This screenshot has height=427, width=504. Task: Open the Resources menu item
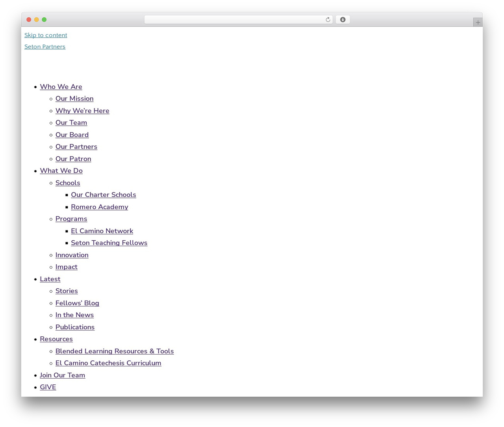(56, 339)
